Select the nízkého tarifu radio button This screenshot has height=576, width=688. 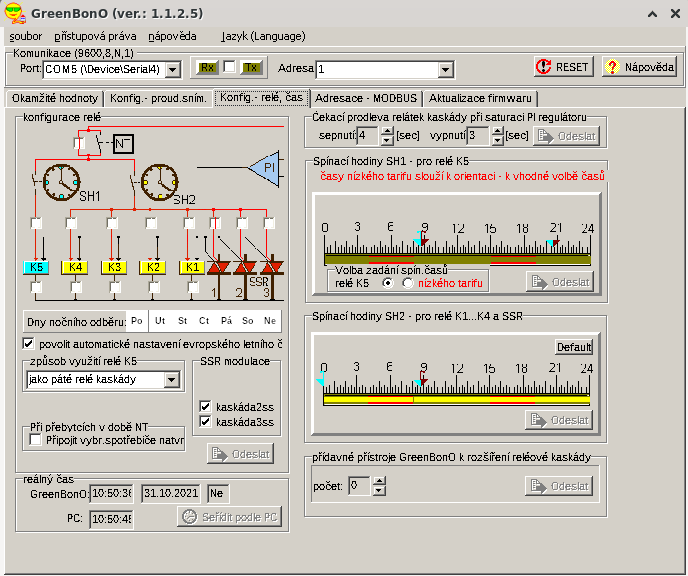coord(408,283)
